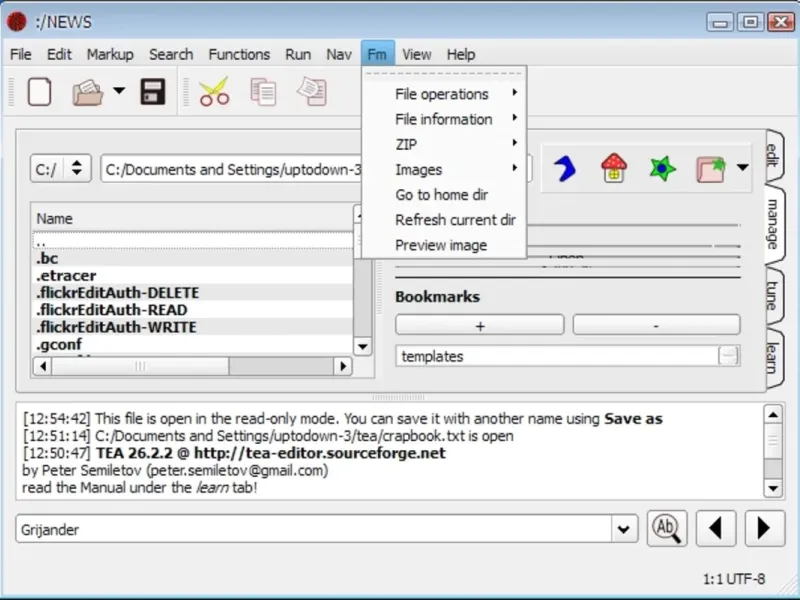Screen dimensions: 800x600
Task: Select the .etracer entry
Action: pyautogui.click(x=192, y=276)
